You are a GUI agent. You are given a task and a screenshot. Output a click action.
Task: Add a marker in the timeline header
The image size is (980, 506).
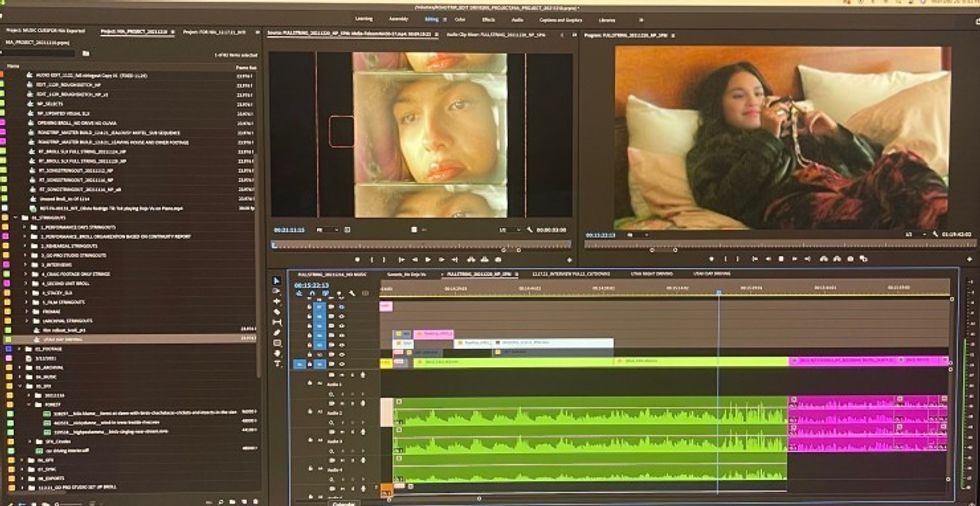click(339, 294)
